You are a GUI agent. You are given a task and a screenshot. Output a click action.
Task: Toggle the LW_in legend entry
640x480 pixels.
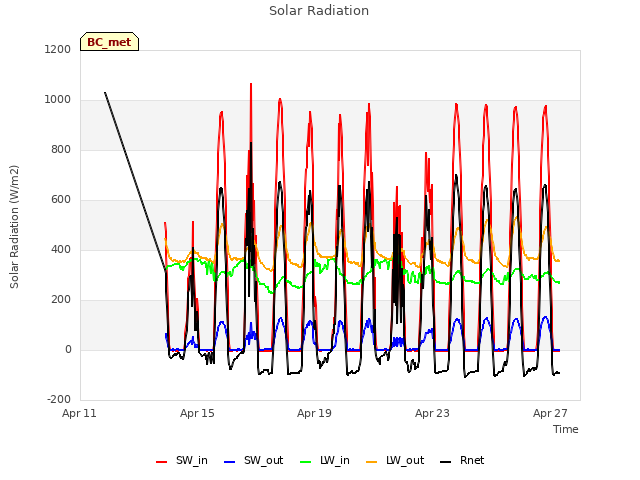pyautogui.click(x=324, y=461)
